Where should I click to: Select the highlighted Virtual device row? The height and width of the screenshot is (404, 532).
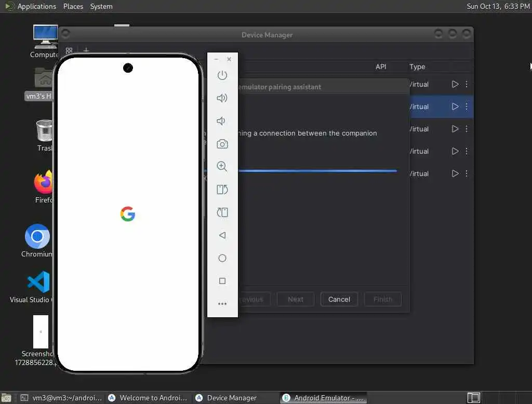pyautogui.click(x=441, y=106)
